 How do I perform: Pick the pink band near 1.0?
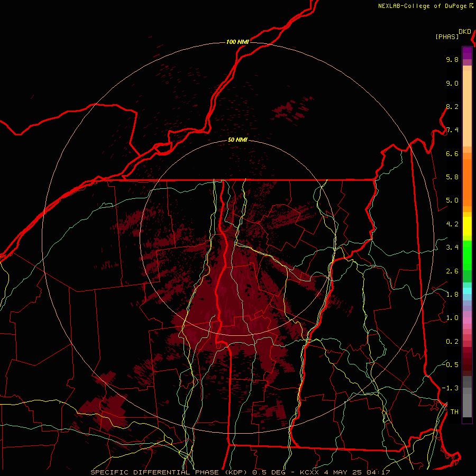tap(467, 321)
